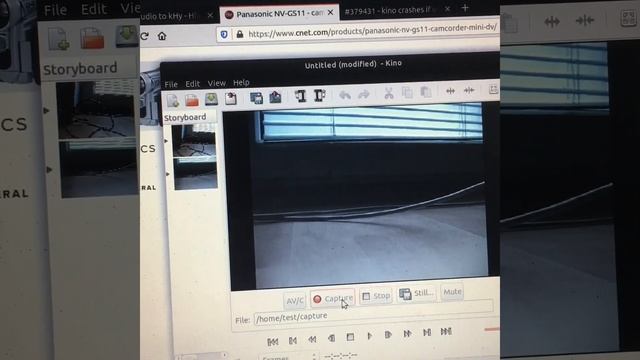640x360 pixels.
Task: Toggle the Mute button
Action: click(x=452, y=292)
